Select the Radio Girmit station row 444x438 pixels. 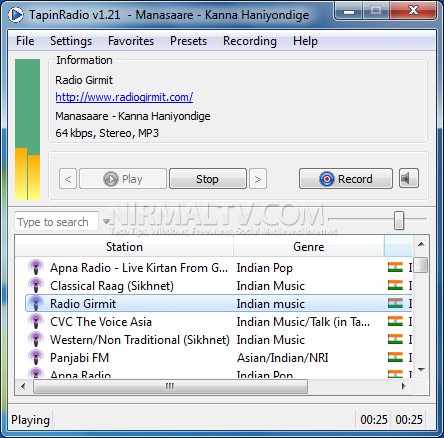[x=219, y=303]
